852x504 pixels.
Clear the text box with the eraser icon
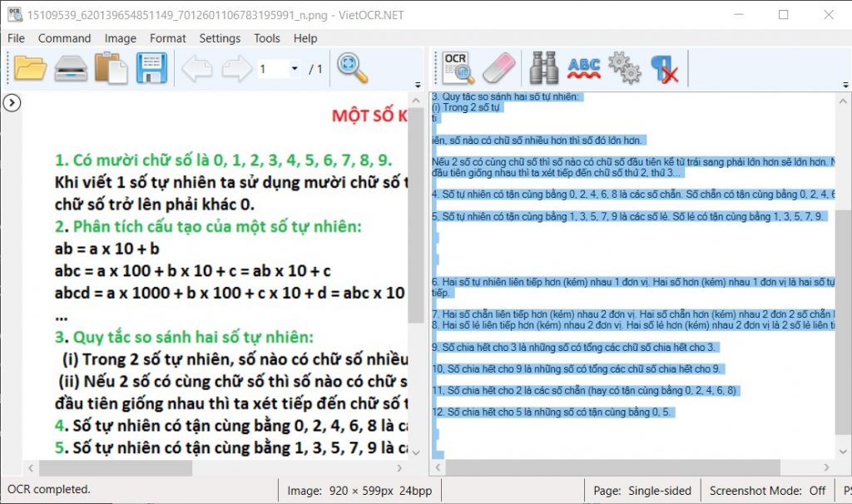pyautogui.click(x=499, y=68)
